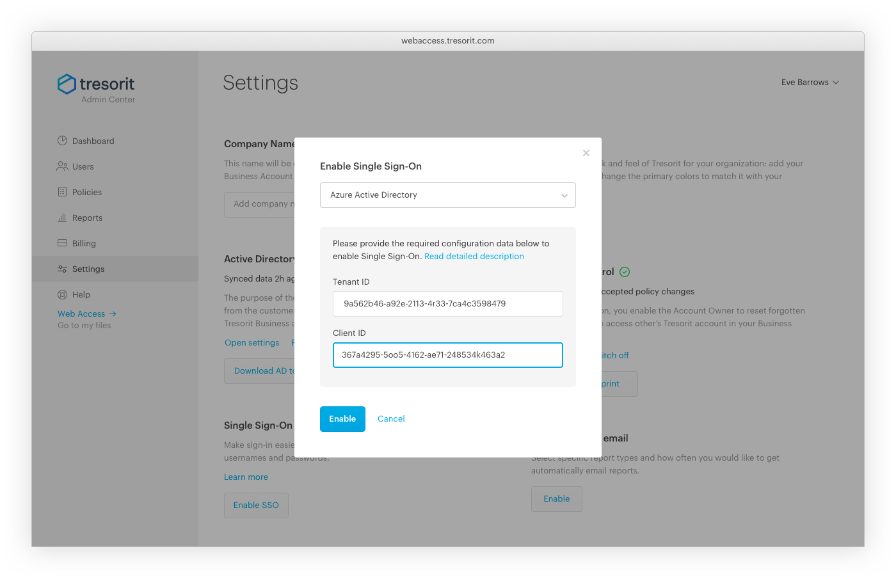Click the Users people icon in sidebar

click(x=62, y=166)
